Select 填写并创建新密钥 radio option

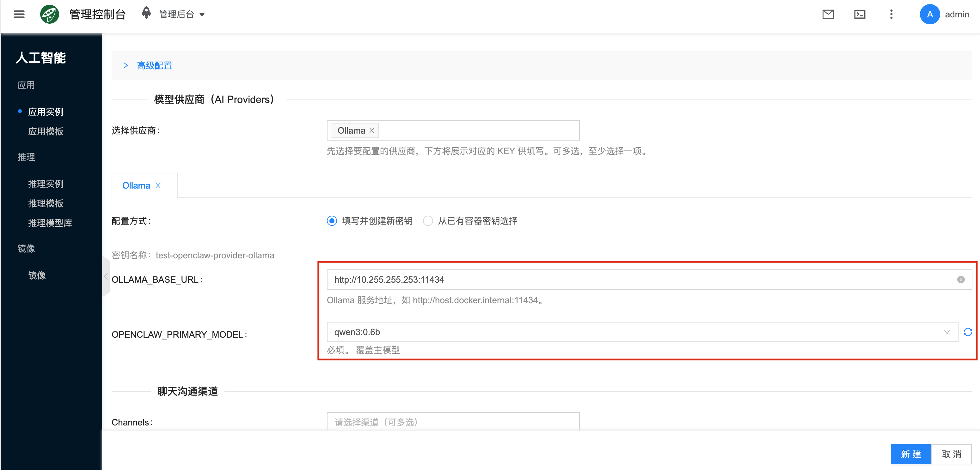coord(332,221)
